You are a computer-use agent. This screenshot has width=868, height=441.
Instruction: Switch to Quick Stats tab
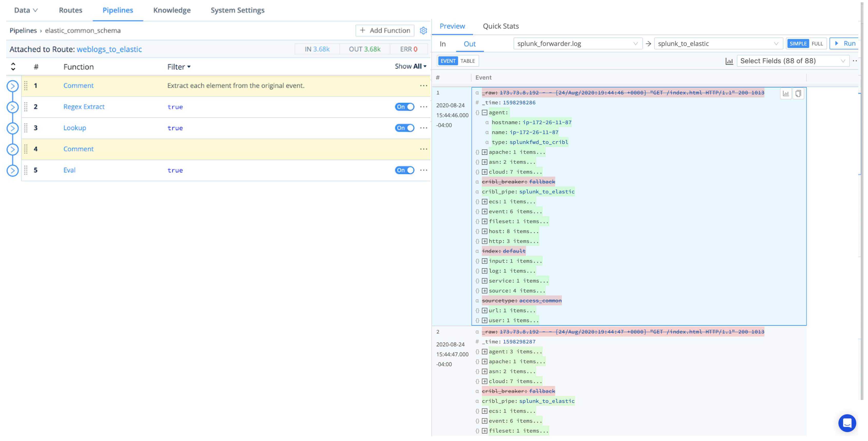pos(501,26)
